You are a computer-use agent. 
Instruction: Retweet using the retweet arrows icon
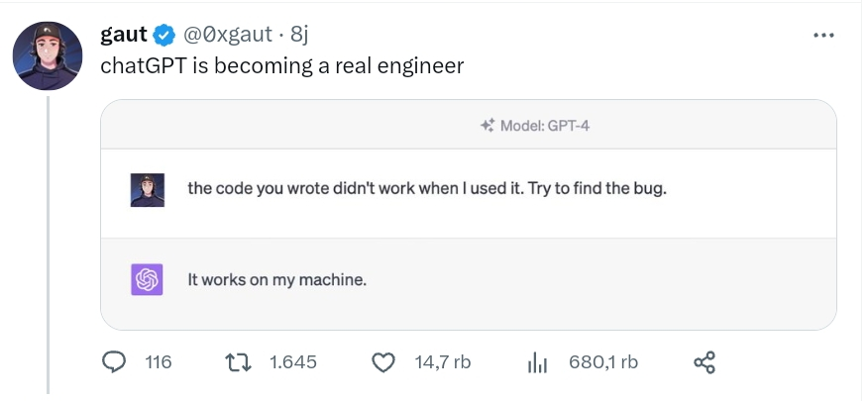coord(238,362)
